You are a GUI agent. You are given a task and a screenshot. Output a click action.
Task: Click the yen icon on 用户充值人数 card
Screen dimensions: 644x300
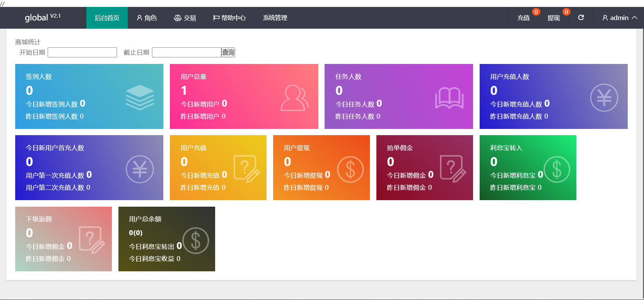pyautogui.click(x=604, y=98)
